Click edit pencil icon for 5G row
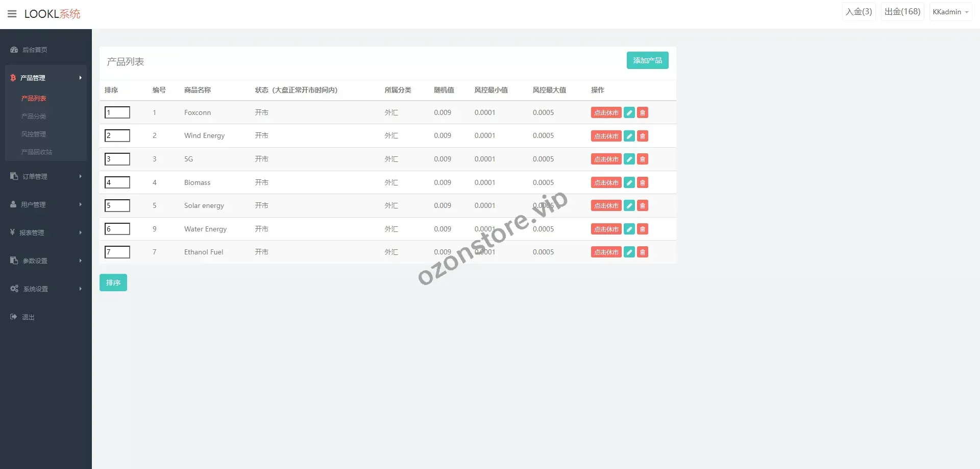 tap(629, 159)
